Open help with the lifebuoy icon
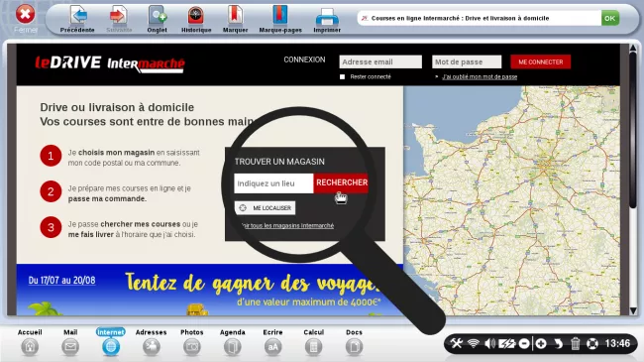644x362 pixels. click(x=592, y=343)
